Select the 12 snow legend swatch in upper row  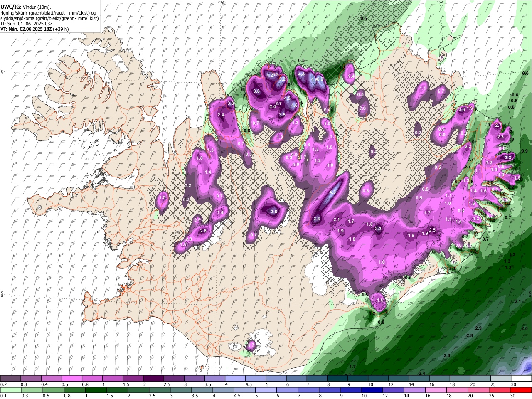point(399,379)
